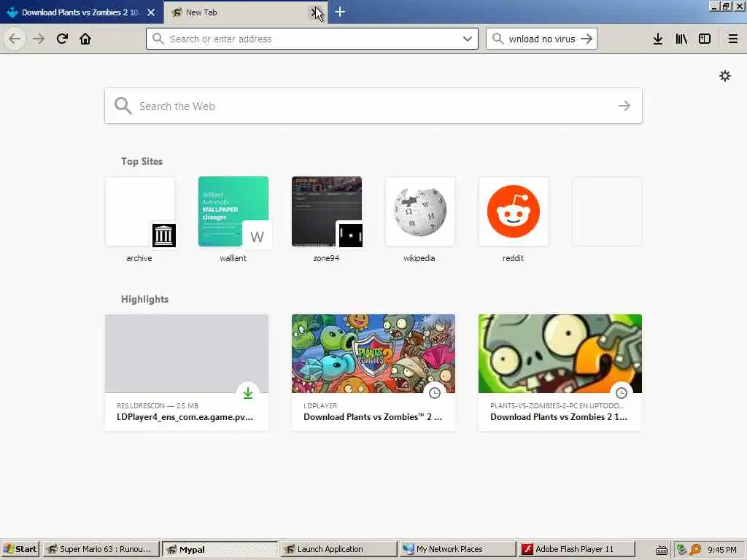Click the green download icon on LDPlayer card

(x=248, y=393)
